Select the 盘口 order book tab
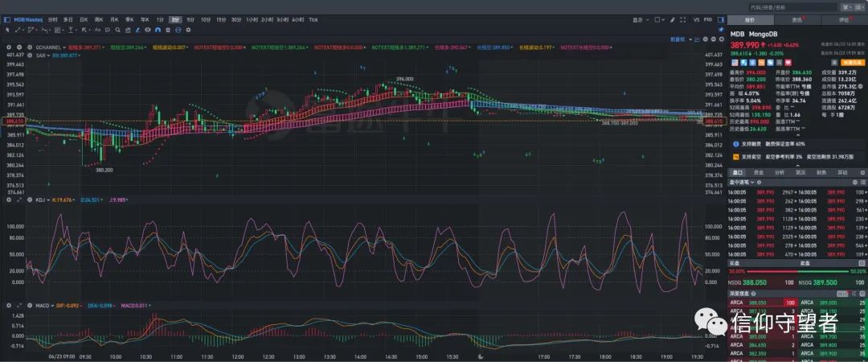The height and width of the screenshot is (362, 868). (738, 172)
